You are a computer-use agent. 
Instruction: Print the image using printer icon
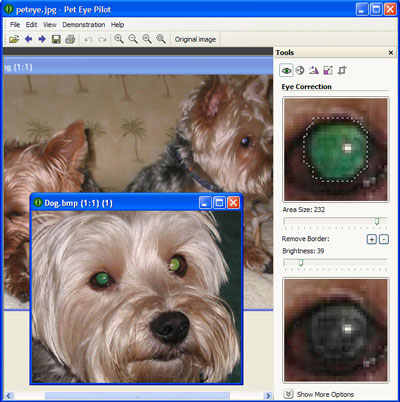[70, 39]
